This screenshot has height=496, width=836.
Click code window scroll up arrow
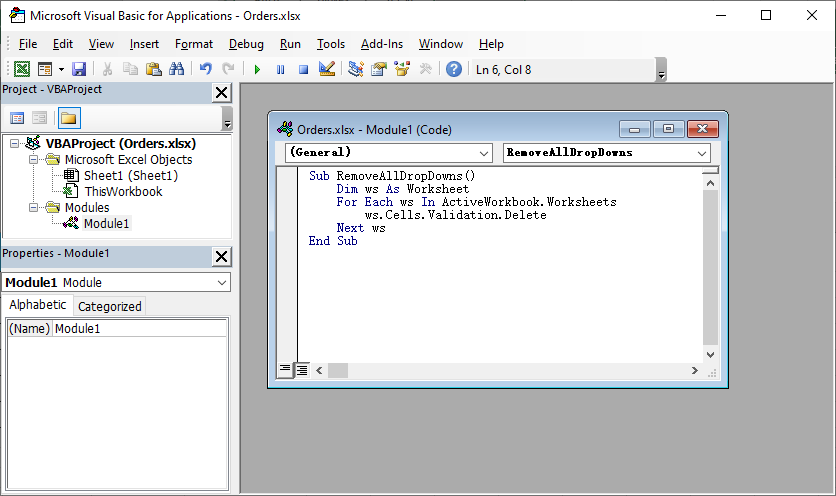coord(710,183)
